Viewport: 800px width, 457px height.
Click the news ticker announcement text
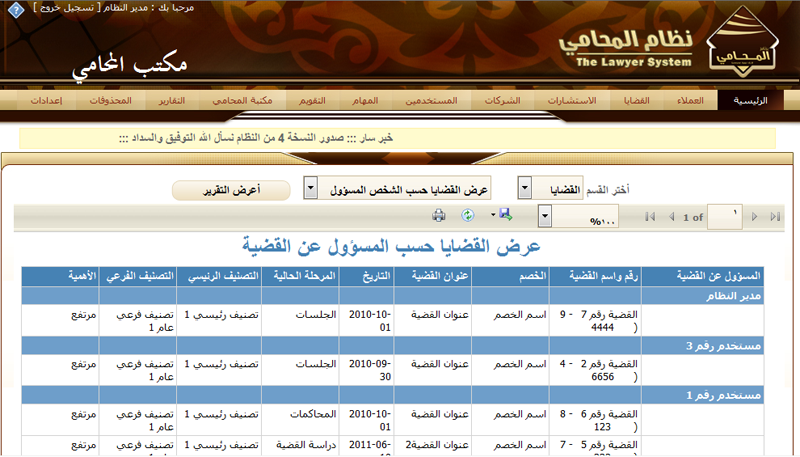(x=256, y=138)
